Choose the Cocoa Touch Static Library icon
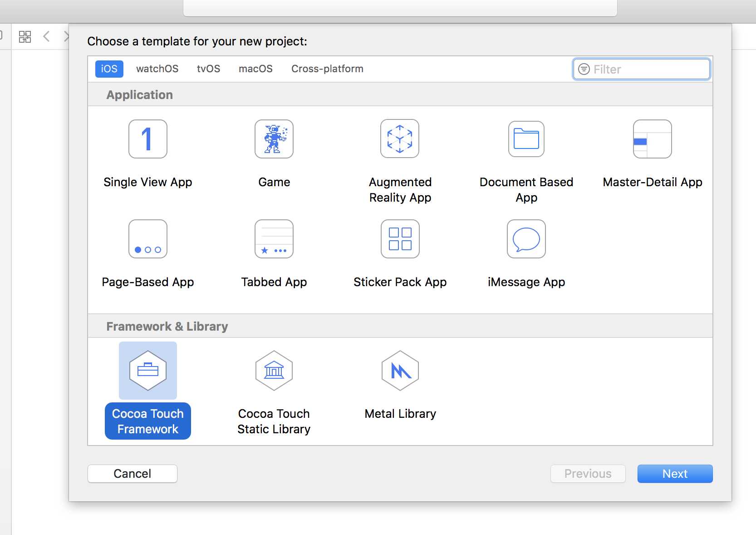Screen dimensions: 756x535 [274, 371]
